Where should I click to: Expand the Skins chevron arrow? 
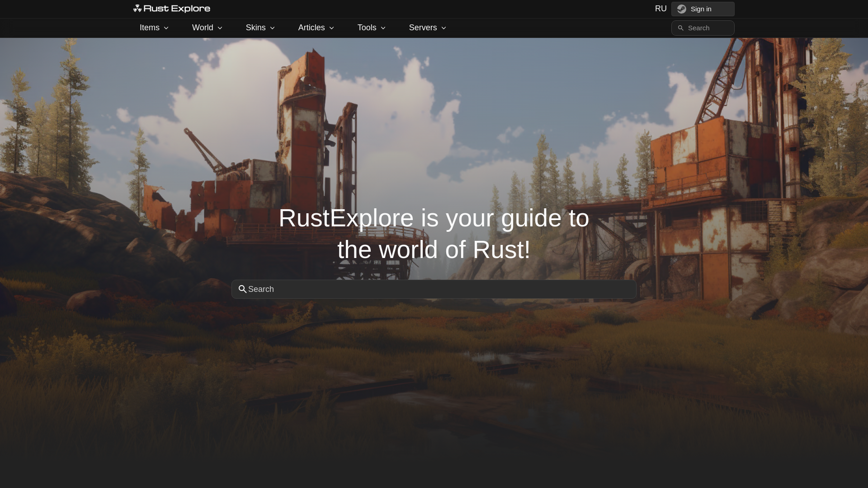(x=272, y=28)
